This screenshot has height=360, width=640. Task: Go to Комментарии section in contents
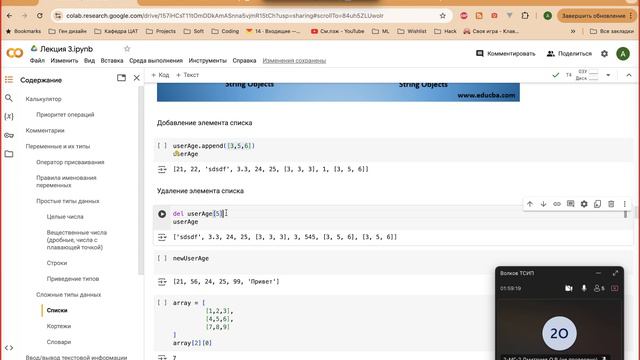(x=45, y=131)
